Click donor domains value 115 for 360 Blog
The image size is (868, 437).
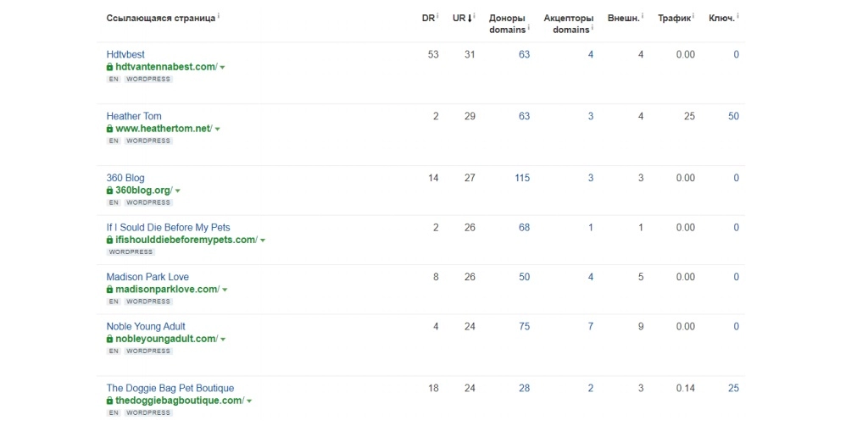point(521,178)
